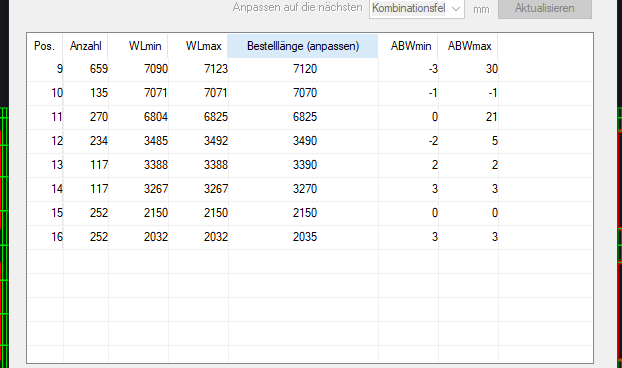This screenshot has height=368, width=622.
Task: Select Anzahl cell 659 in first row
Action: [x=86, y=69]
